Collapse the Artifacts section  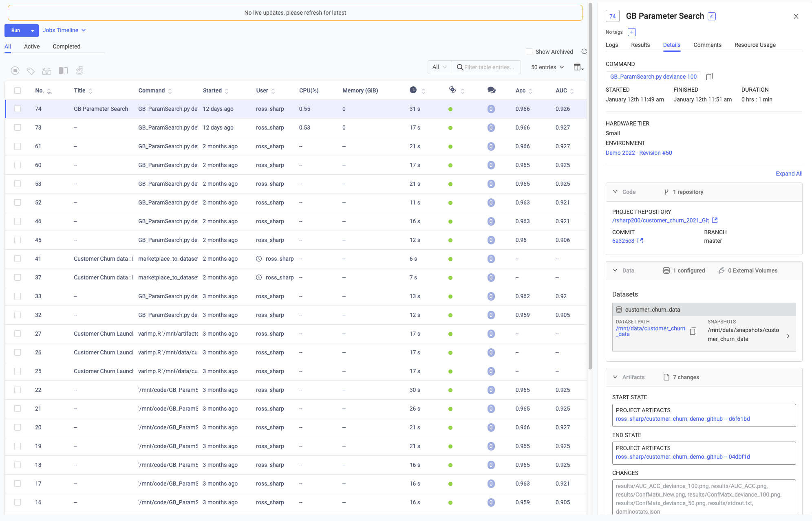coord(615,377)
